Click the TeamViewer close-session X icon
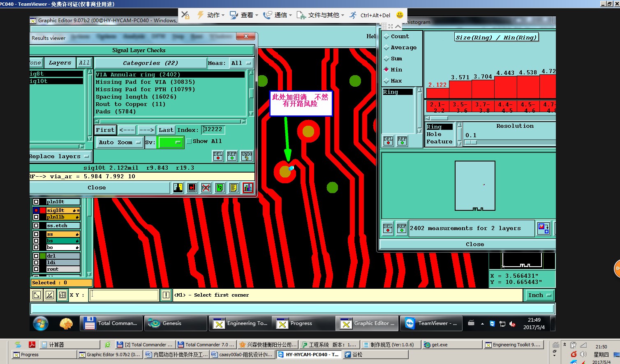 [185, 15]
